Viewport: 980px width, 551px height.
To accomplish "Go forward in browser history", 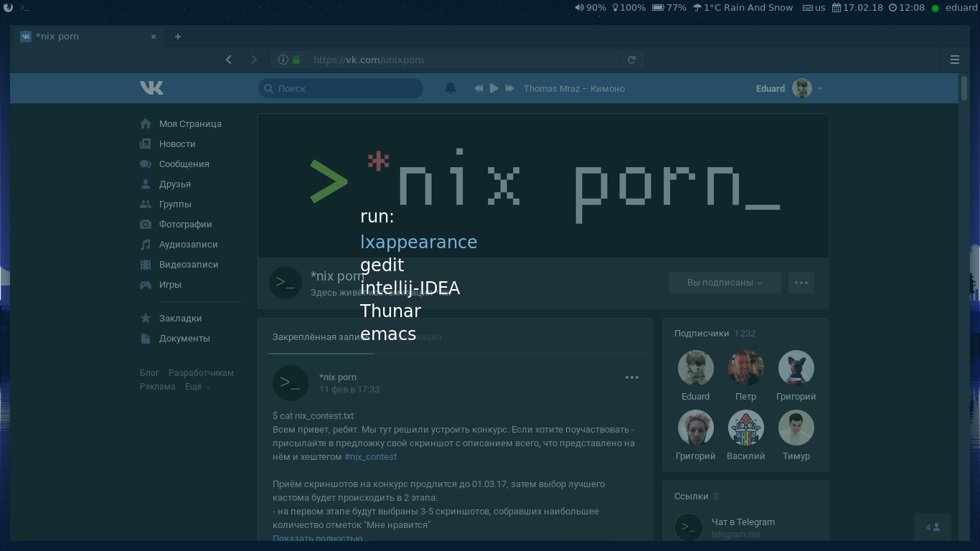I will coord(253,60).
